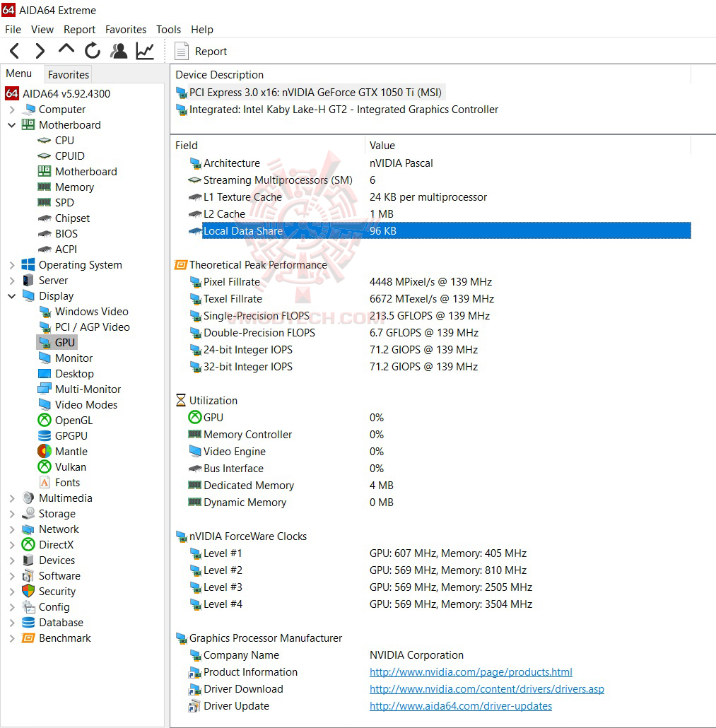Expand the Storage tree node
This screenshot has width=716, height=728.
point(12,514)
